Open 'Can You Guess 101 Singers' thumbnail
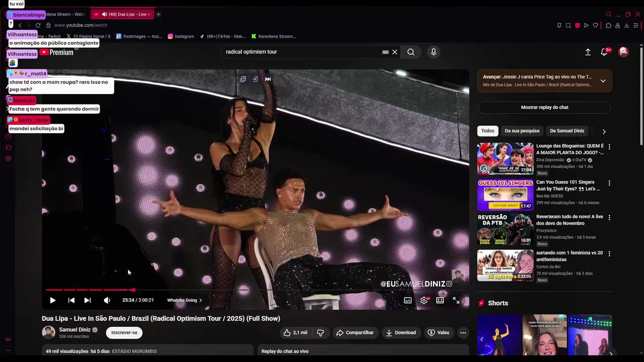Image resolution: width=644 pixels, height=362 pixels. click(505, 195)
